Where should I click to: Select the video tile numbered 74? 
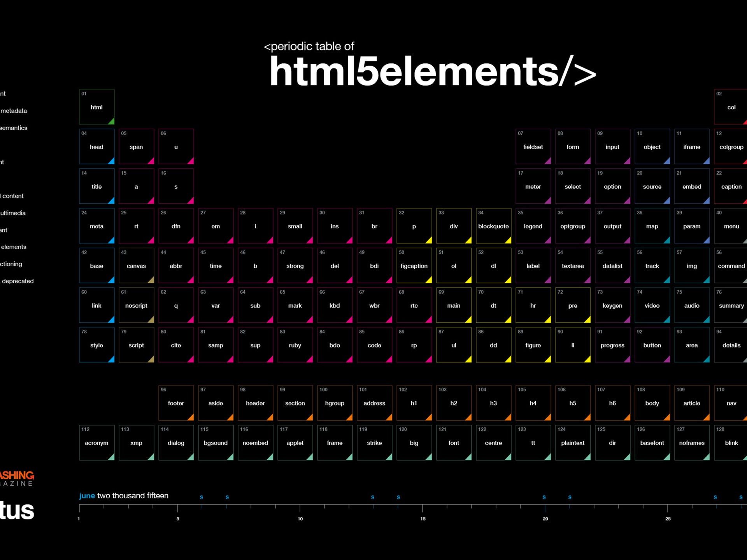click(x=652, y=305)
